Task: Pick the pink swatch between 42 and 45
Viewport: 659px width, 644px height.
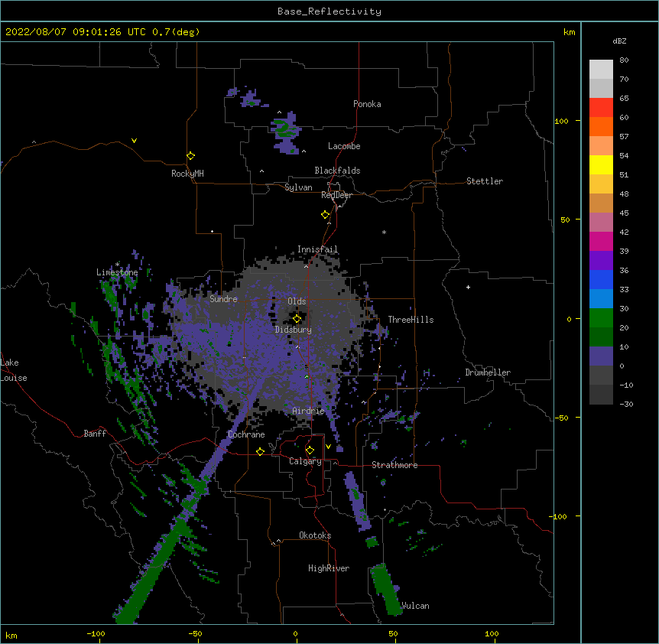Action: [601, 223]
